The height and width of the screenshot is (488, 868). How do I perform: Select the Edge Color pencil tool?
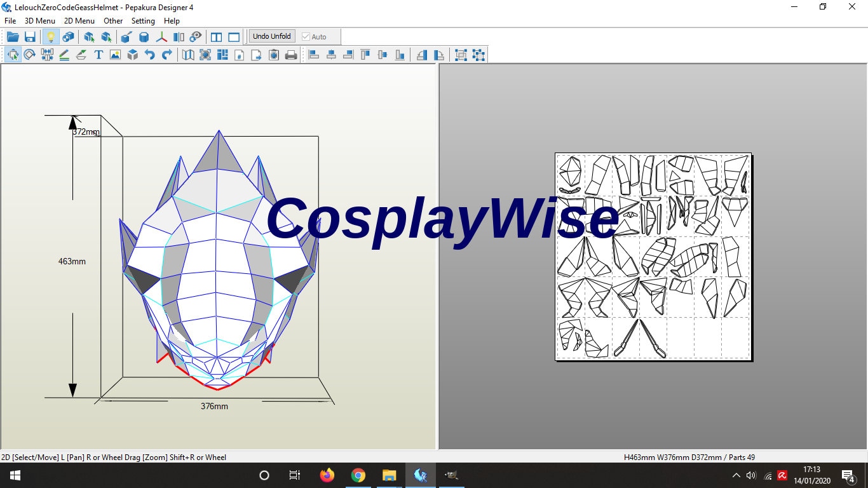coord(64,55)
